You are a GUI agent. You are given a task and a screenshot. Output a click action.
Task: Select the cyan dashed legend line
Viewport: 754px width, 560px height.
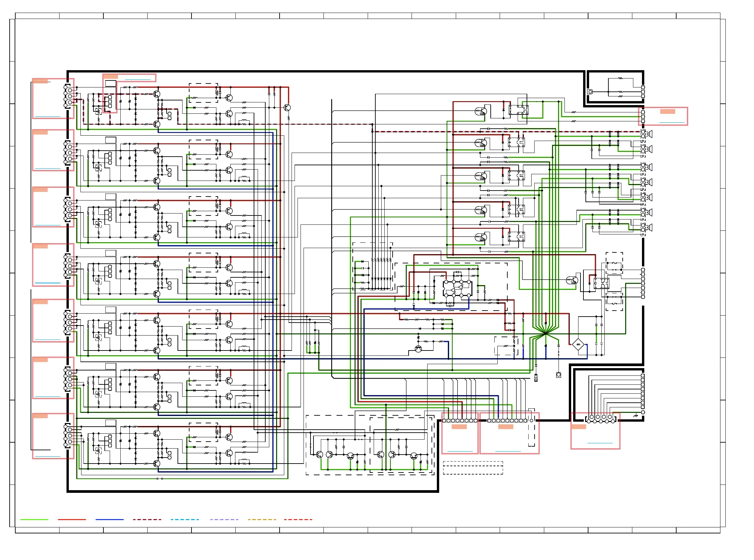(185, 519)
